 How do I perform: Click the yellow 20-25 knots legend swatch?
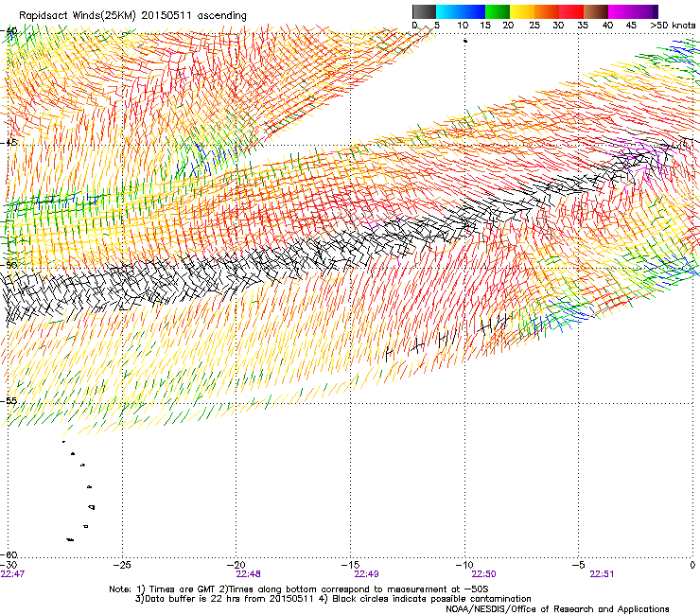522,11
